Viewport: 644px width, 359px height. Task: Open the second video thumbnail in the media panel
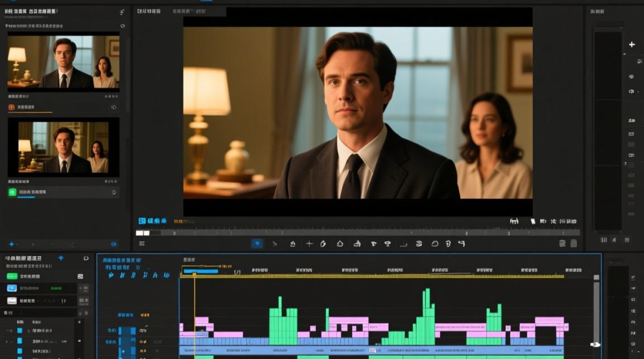pyautogui.click(x=63, y=146)
